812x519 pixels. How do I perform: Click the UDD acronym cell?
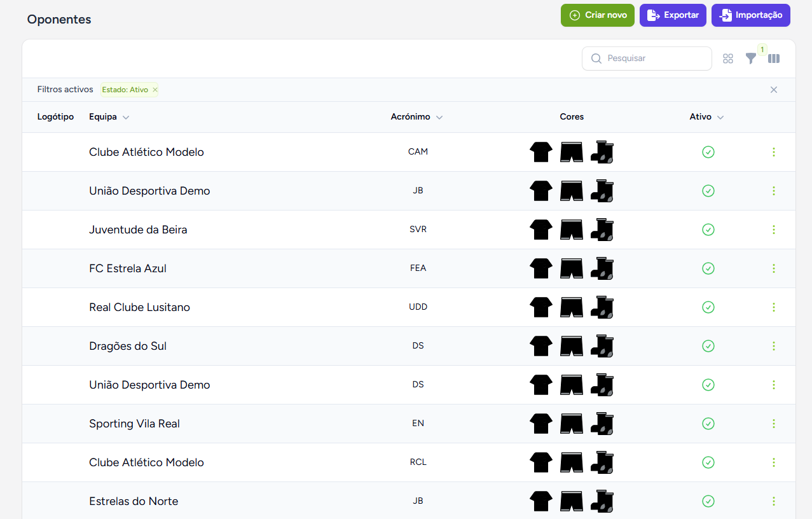418,307
